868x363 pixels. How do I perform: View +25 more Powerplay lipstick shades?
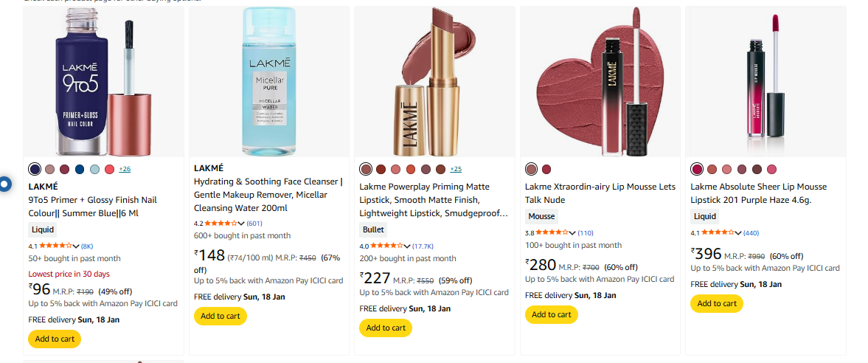(x=456, y=169)
